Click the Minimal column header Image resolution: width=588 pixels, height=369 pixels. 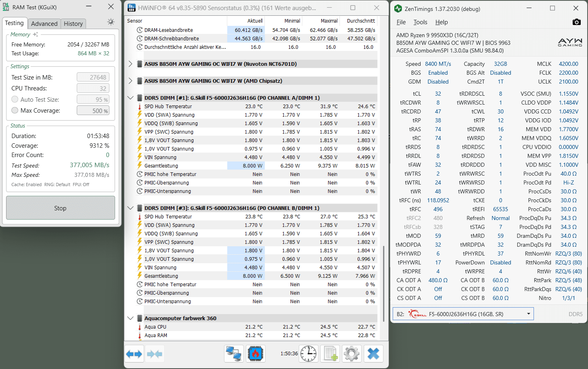point(283,21)
